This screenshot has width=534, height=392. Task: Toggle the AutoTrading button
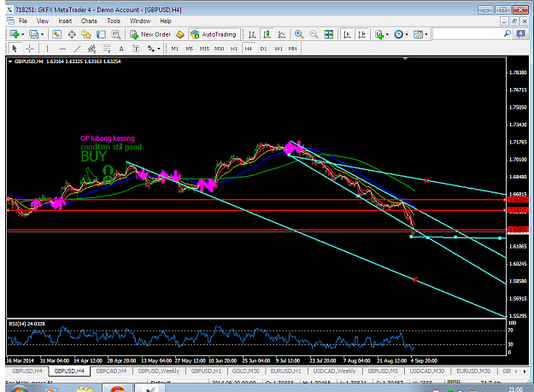214,34
